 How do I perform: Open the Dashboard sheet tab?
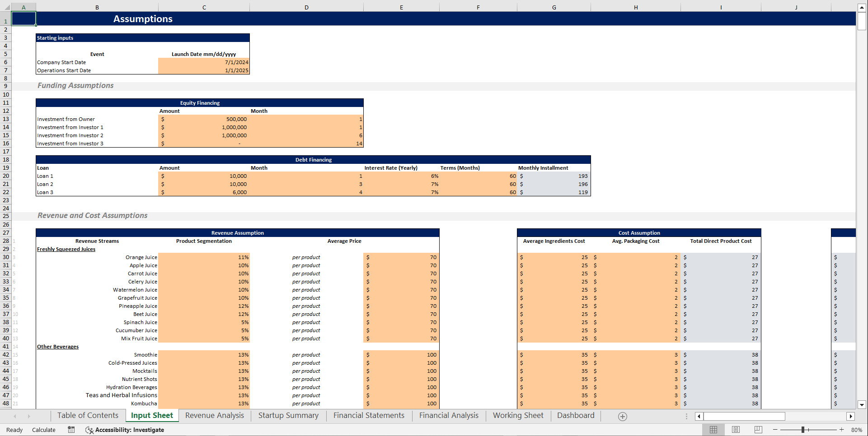point(576,415)
